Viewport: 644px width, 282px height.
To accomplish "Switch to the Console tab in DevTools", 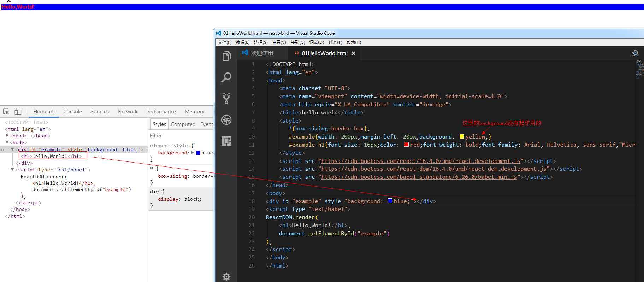I will point(72,112).
